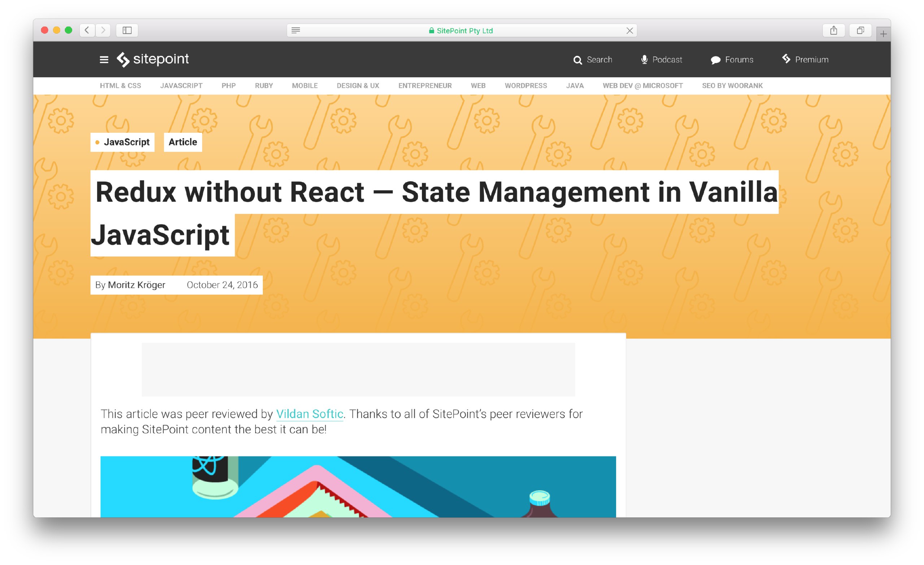Click the article's colorful hero illustration
This screenshot has width=924, height=565.
tap(358, 487)
